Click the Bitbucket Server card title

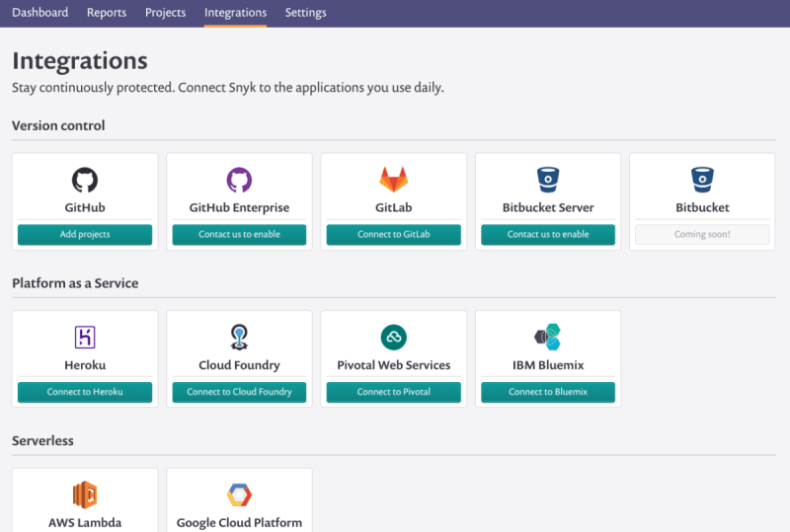point(548,207)
